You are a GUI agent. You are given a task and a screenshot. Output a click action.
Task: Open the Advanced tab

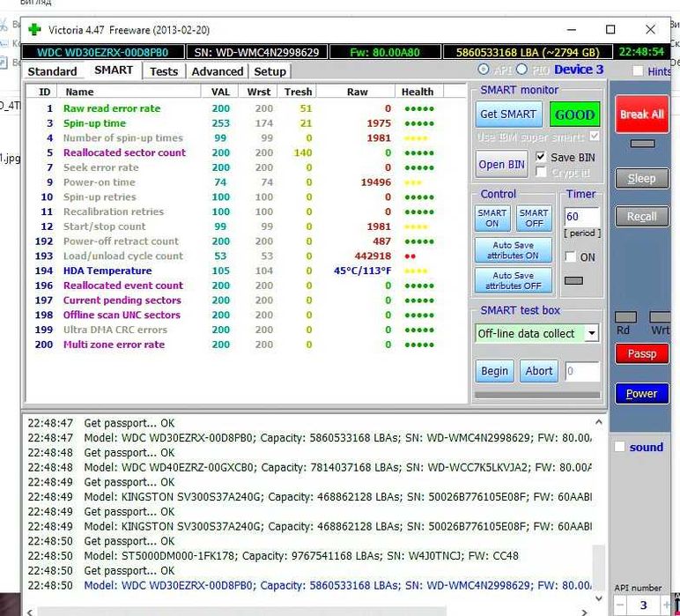pos(218,71)
